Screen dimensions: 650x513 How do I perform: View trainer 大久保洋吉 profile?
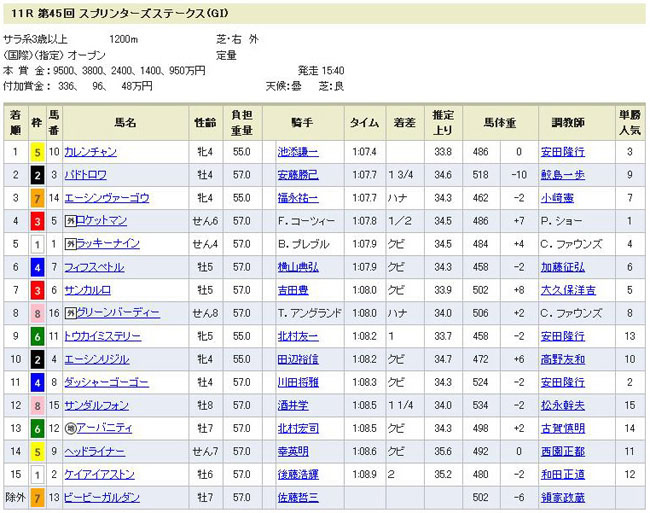click(x=567, y=290)
